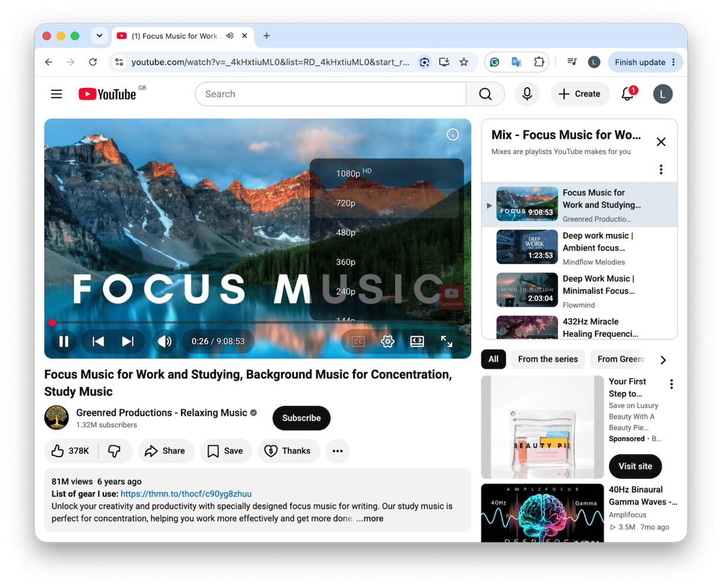Enter fullscreen mode

[x=446, y=342]
